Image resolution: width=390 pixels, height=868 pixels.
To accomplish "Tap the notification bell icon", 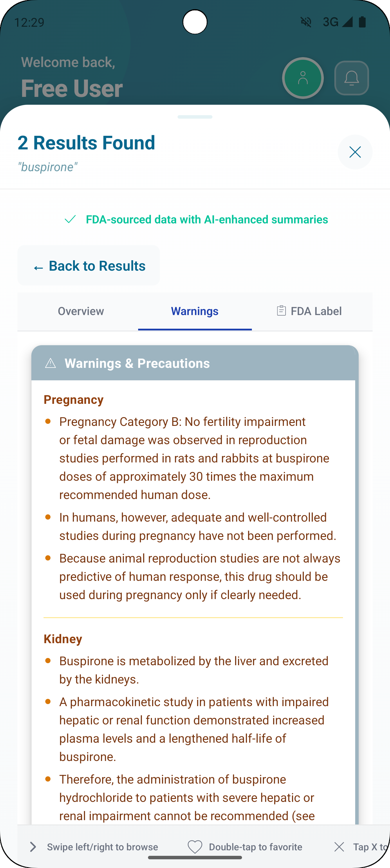I will (351, 78).
